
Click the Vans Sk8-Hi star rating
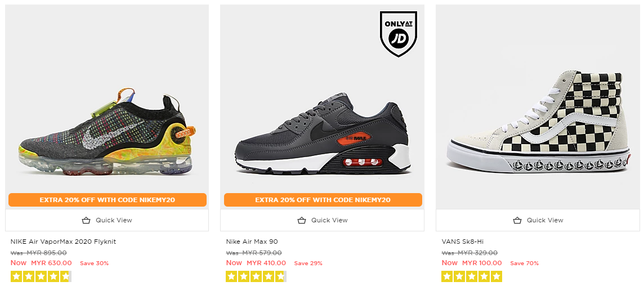click(472, 276)
